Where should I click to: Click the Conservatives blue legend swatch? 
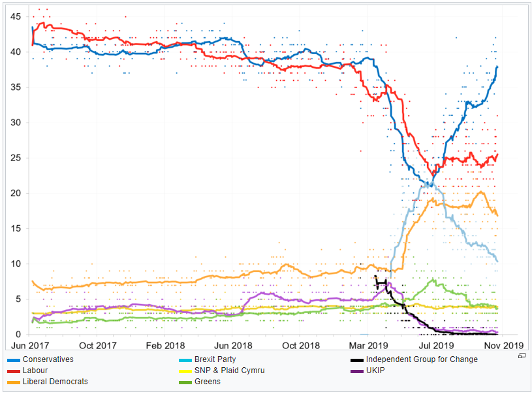14,359
